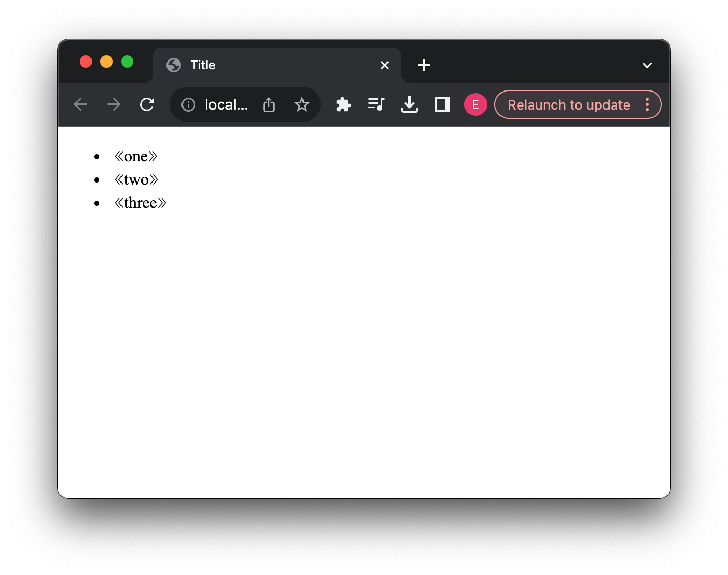
Task: Open the three-dot Chrome menu
Action: click(x=647, y=104)
